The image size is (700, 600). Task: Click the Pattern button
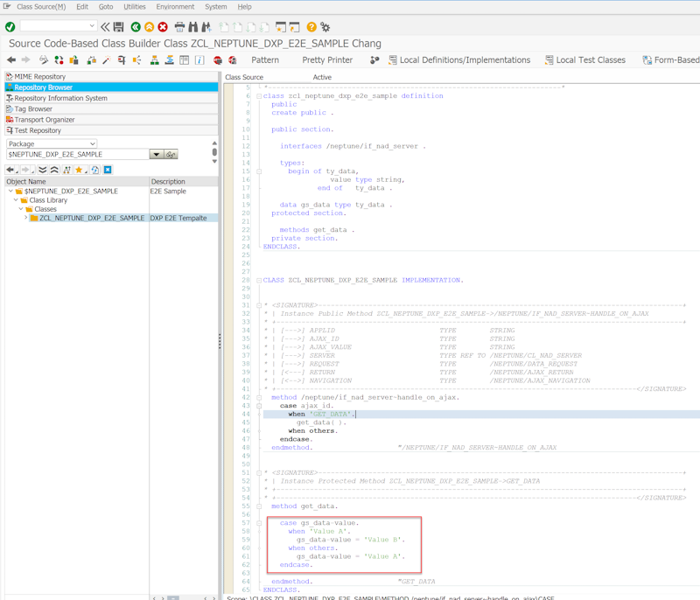click(x=265, y=59)
